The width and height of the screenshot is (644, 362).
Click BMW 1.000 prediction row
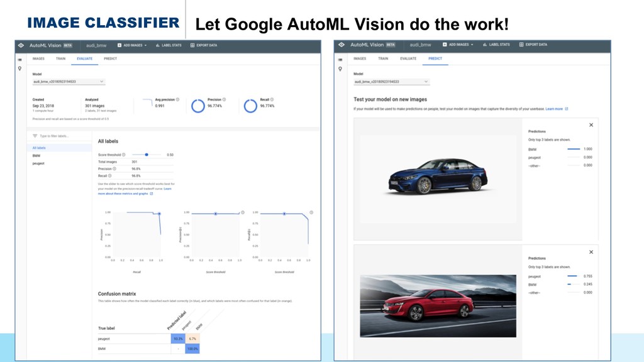(x=560, y=150)
